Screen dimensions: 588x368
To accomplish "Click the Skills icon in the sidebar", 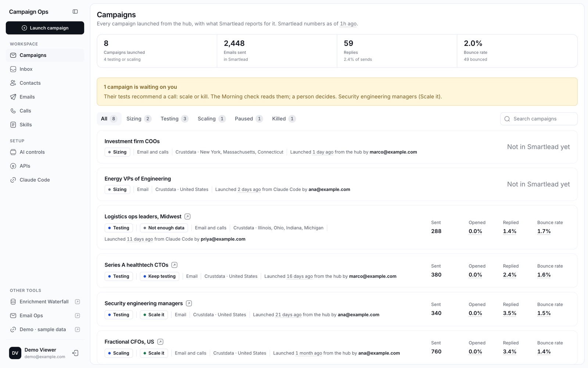I will click(x=13, y=125).
